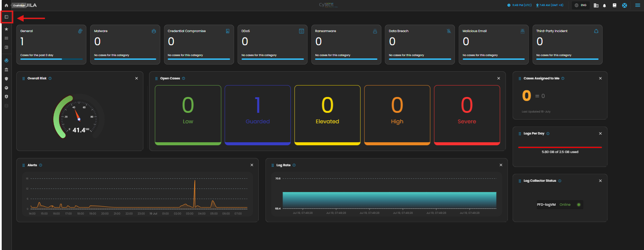
Task: Show Overall Risk info tooltip icon
Action: pos(50,78)
